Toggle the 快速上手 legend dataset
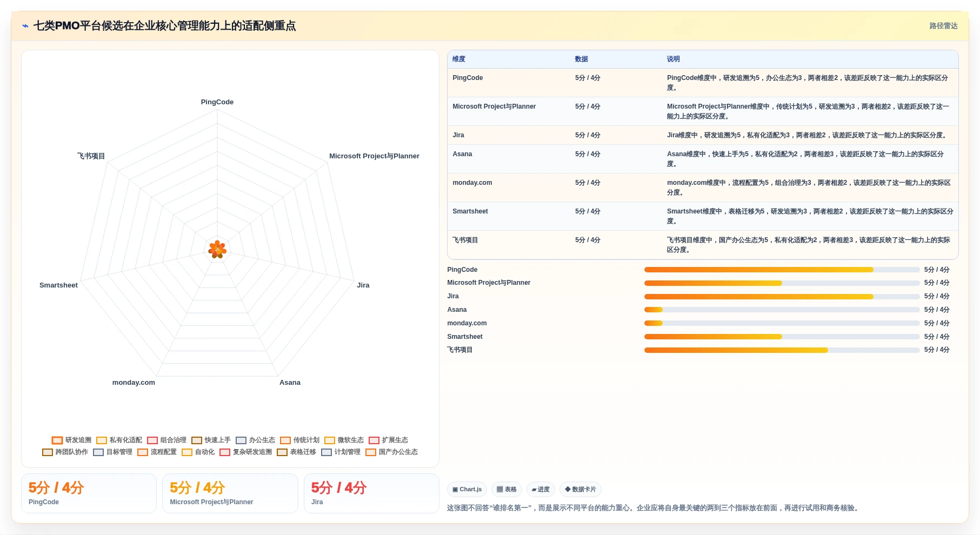 click(x=211, y=440)
